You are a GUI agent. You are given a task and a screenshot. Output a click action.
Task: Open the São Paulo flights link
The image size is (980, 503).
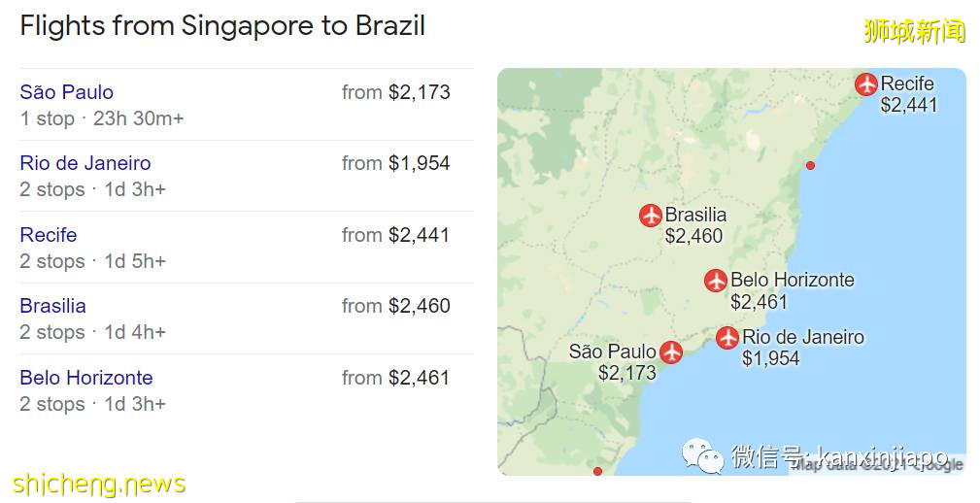tap(66, 92)
